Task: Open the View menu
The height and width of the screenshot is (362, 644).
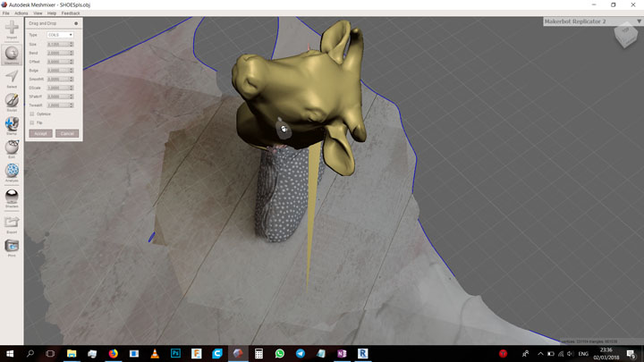Action: point(38,13)
